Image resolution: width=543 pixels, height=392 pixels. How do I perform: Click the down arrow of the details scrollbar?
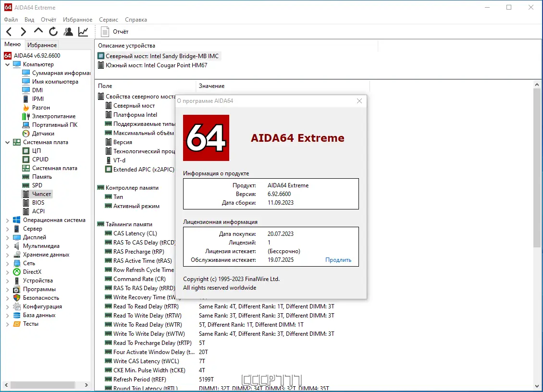tap(537, 386)
